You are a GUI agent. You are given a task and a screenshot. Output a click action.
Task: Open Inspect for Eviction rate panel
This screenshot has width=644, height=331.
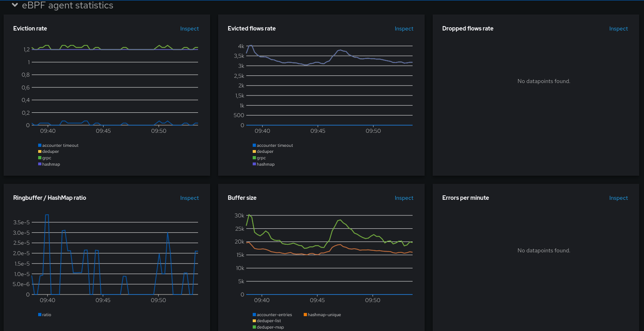point(189,29)
